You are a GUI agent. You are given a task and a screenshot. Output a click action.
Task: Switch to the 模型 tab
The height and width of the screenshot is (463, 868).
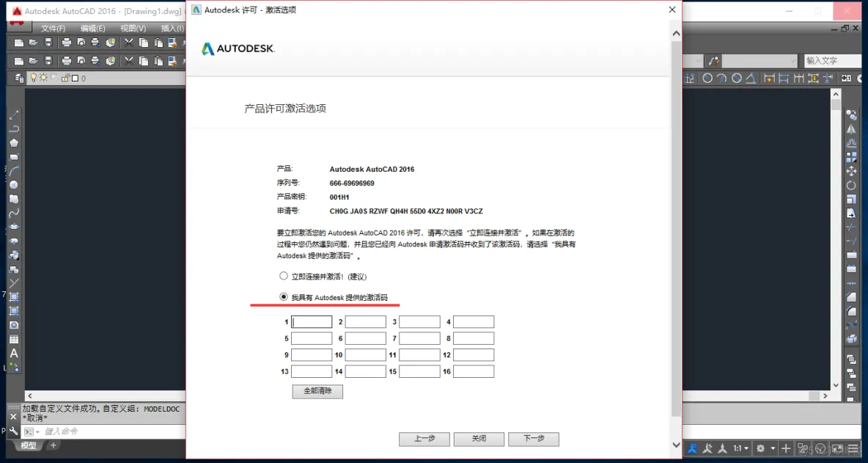(29, 445)
